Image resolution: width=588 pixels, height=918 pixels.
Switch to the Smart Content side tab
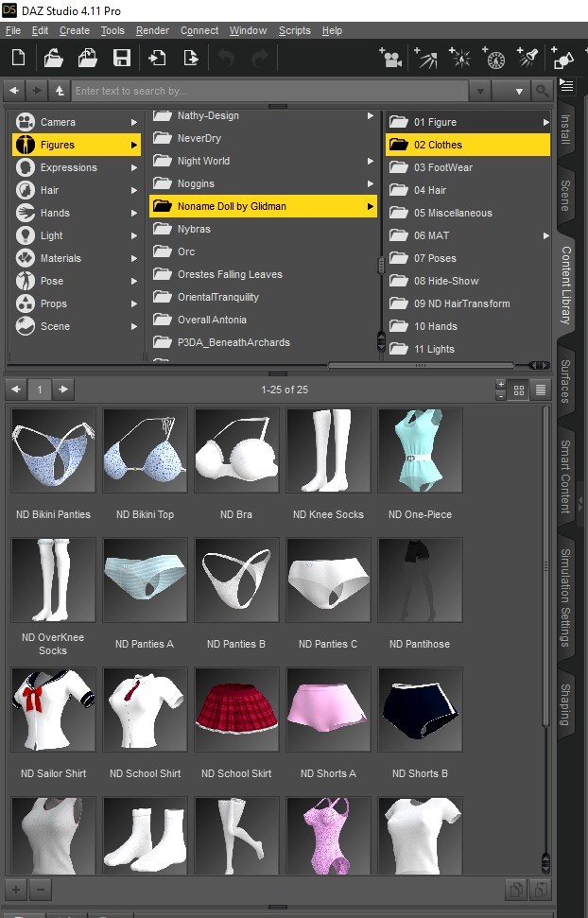565,476
